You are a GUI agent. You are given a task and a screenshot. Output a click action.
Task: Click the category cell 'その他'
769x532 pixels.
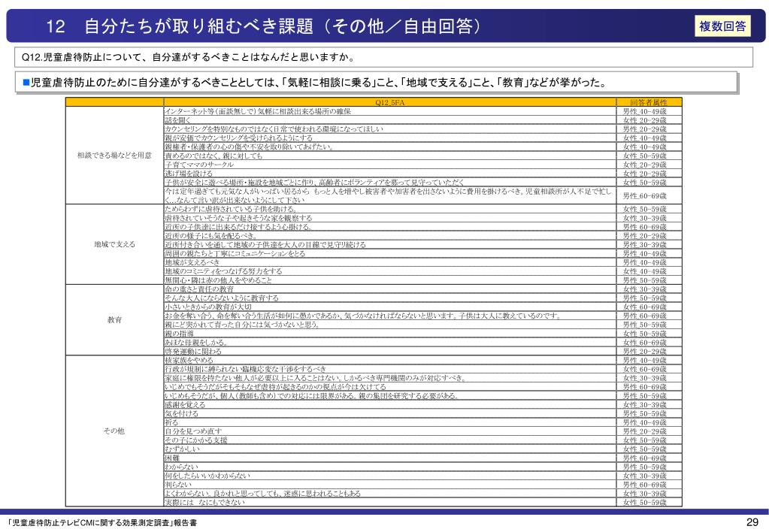click(114, 431)
